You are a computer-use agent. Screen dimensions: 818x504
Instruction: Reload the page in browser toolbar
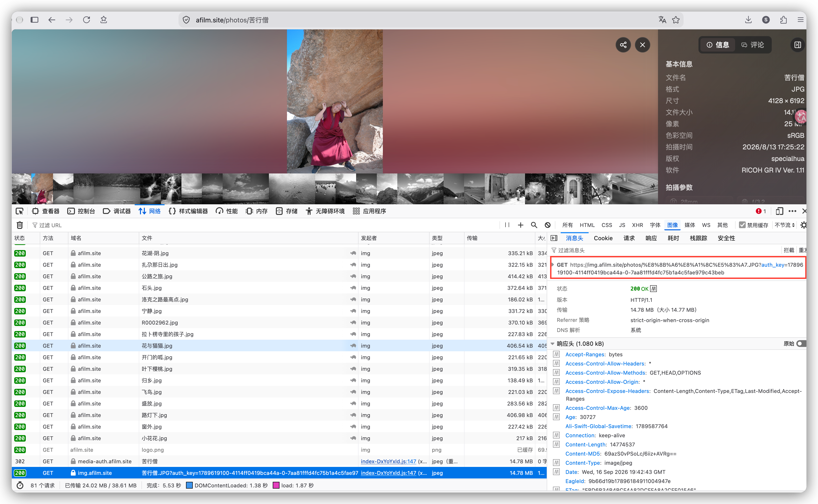pos(86,20)
